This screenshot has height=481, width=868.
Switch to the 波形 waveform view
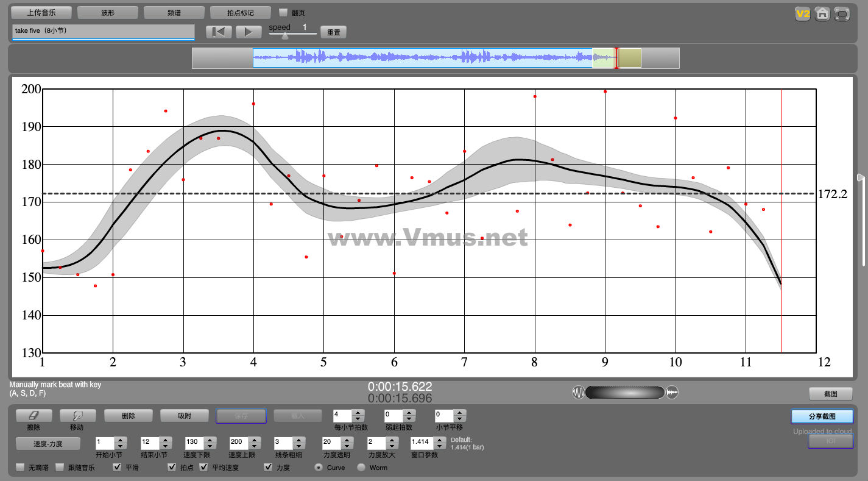(x=108, y=13)
